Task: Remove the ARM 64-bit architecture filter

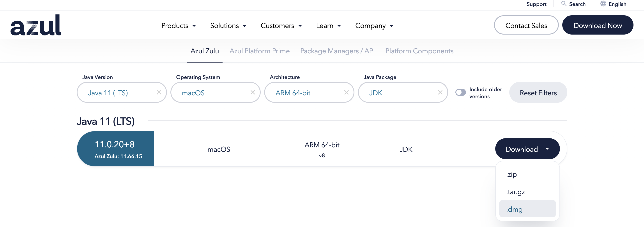Action: [x=347, y=93]
